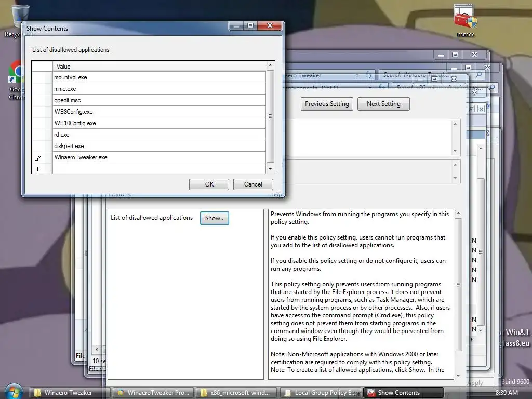This screenshot has height=399, width=532.
Task: Click comment box scroll down arrow
Action: tap(455, 151)
